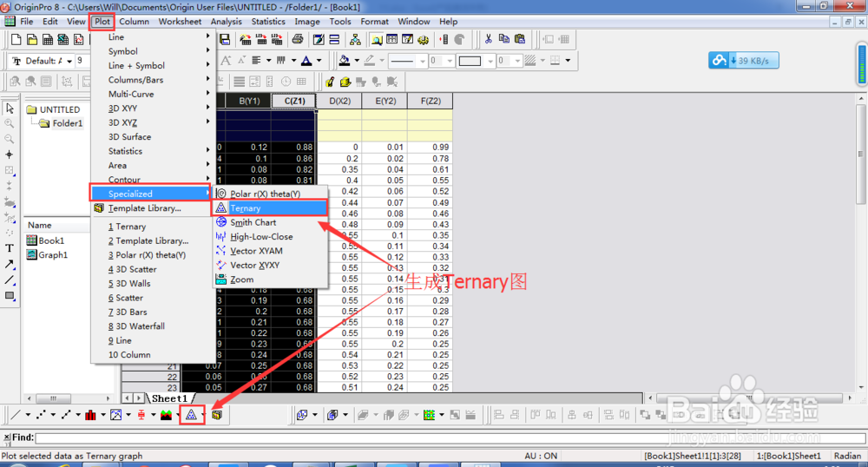Open the ternary plot dropdown arrow
This screenshot has height=467, width=868.
pos(204,414)
